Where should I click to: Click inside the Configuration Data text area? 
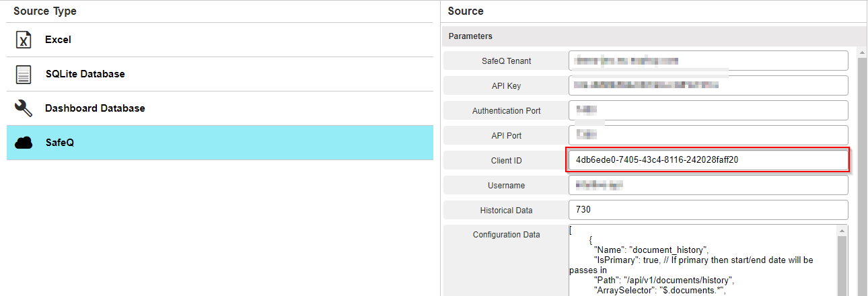click(702, 260)
